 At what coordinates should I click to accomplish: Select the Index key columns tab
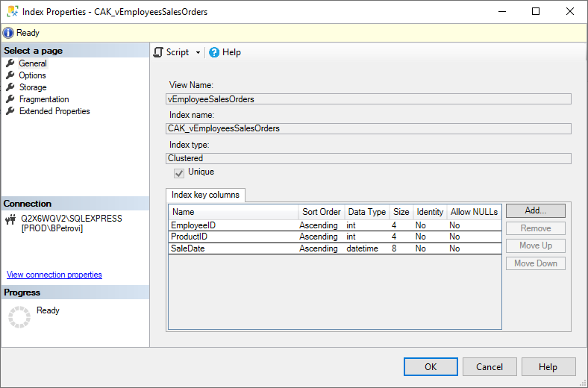pos(205,195)
